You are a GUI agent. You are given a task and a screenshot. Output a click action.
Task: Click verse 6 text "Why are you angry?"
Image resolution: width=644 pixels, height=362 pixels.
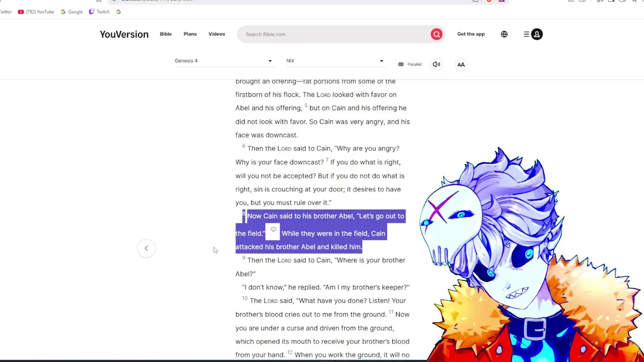(x=367, y=149)
